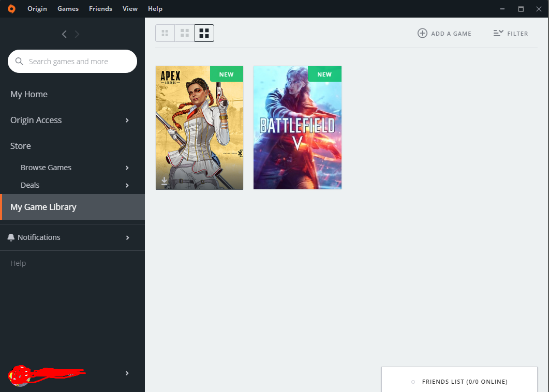Open the Store page
Image resolution: width=549 pixels, height=392 pixels.
[x=21, y=146]
